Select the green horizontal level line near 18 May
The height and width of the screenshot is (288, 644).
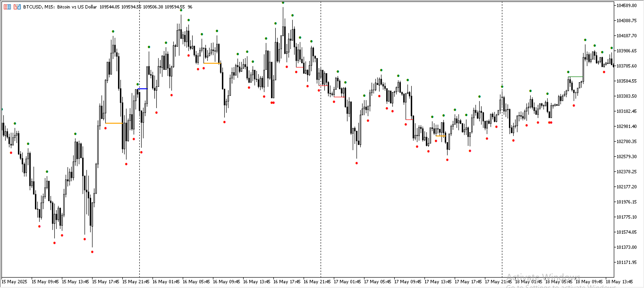click(x=576, y=76)
